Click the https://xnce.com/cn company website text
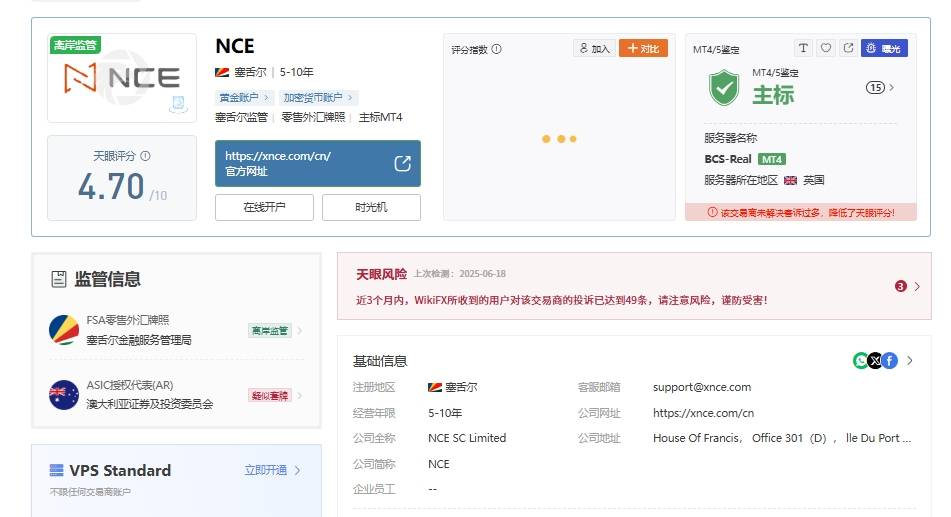 tap(704, 413)
